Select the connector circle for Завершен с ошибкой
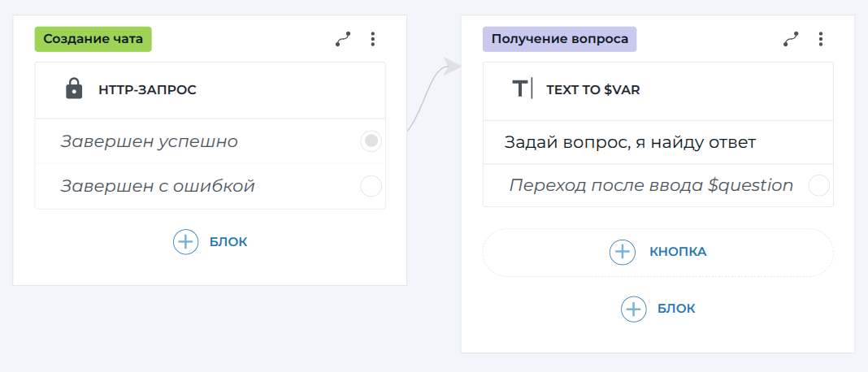868x372 pixels. (371, 186)
